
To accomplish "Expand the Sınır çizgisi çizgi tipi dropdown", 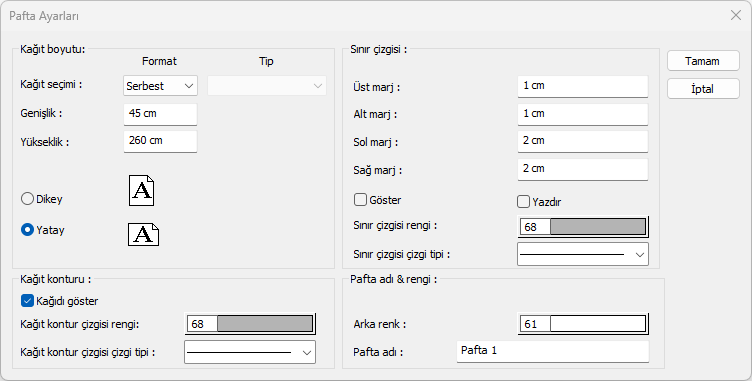I will tap(583, 254).
